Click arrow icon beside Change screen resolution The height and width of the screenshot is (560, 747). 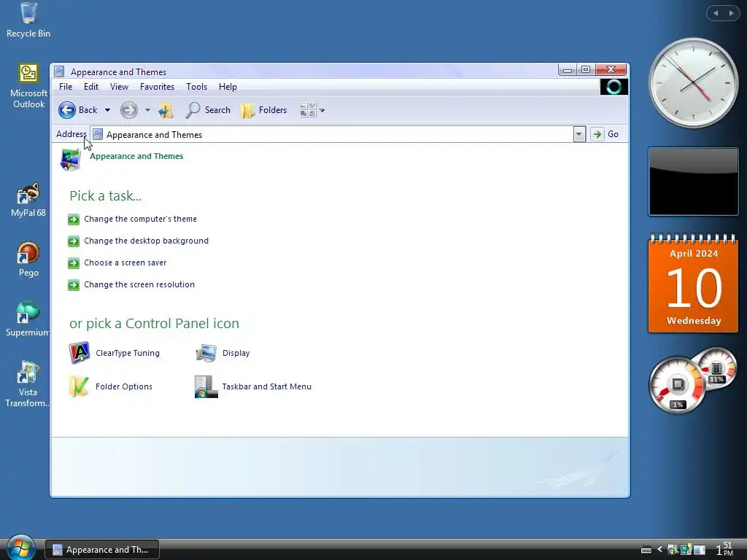click(x=74, y=285)
